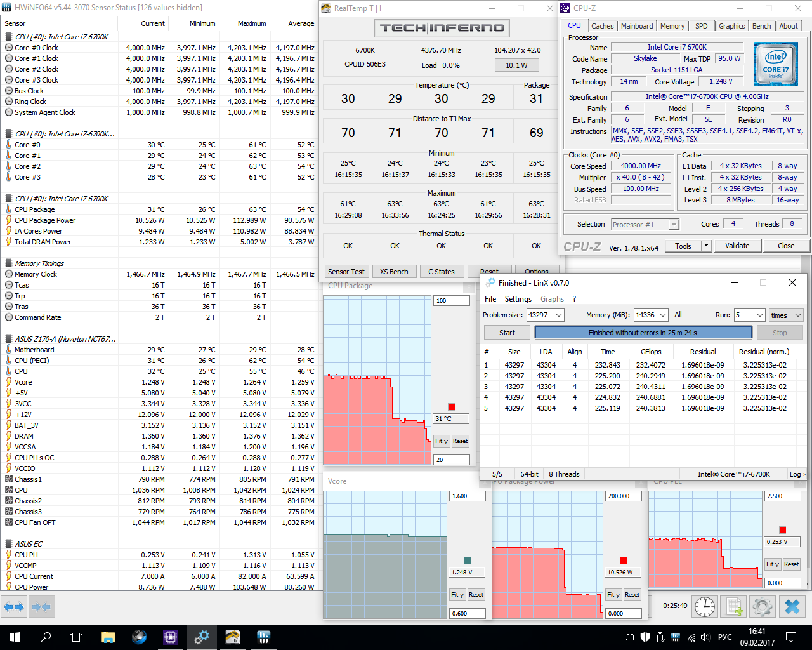Click HWiNFO's logging sheet icon with green plus
The width and height of the screenshot is (812, 650).
coord(734,607)
